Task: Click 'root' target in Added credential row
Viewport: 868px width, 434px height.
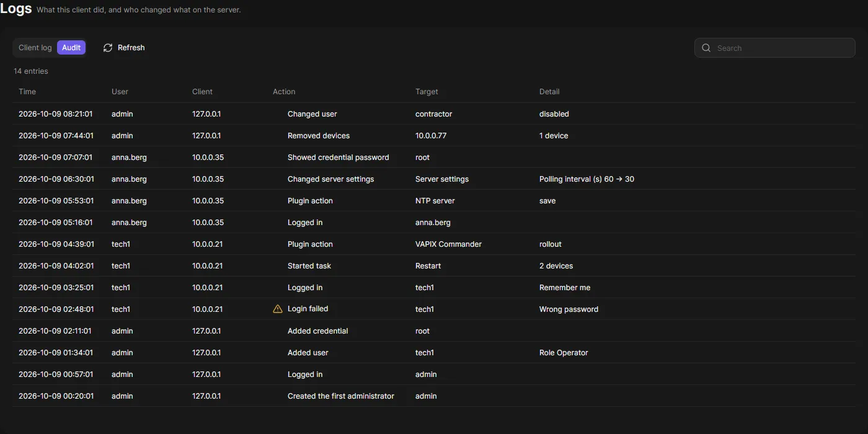Action: (x=422, y=331)
